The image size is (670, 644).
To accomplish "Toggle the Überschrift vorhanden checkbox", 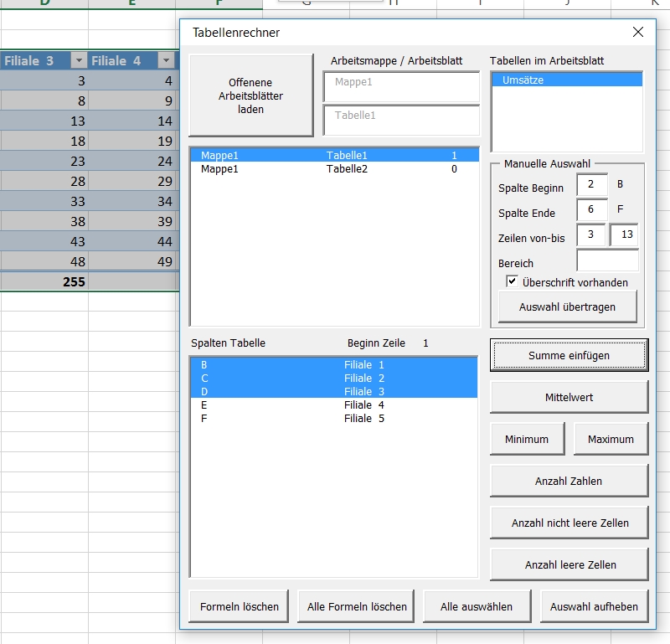I will pos(512,282).
